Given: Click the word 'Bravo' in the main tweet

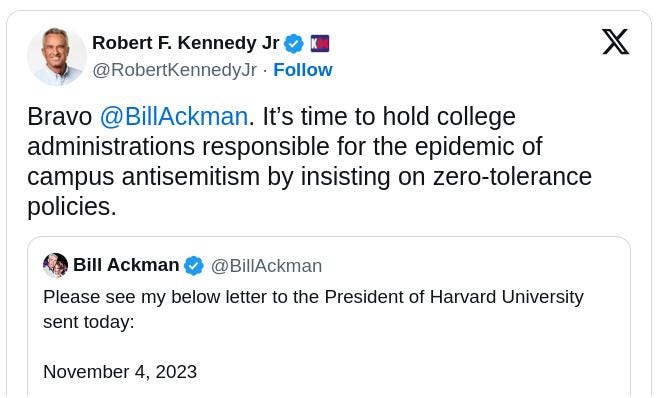Looking at the screenshot, I should tap(59, 117).
